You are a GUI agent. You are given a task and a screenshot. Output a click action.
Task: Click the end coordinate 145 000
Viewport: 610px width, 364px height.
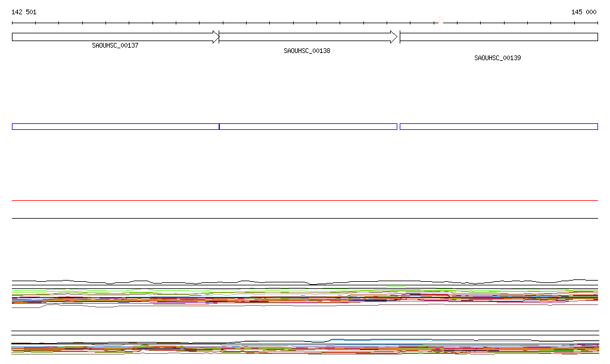584,12
